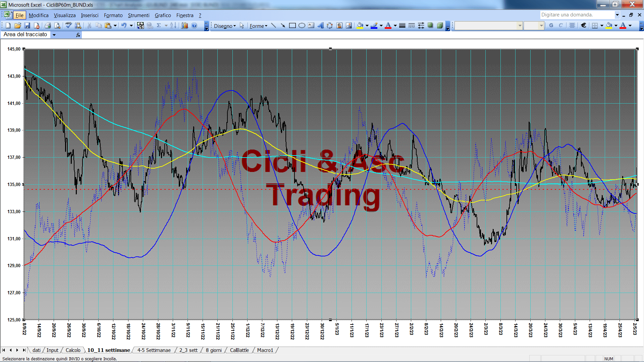Open Excel Help question icon
This screenshot has height=362, width=644.
tap(194, 25)
